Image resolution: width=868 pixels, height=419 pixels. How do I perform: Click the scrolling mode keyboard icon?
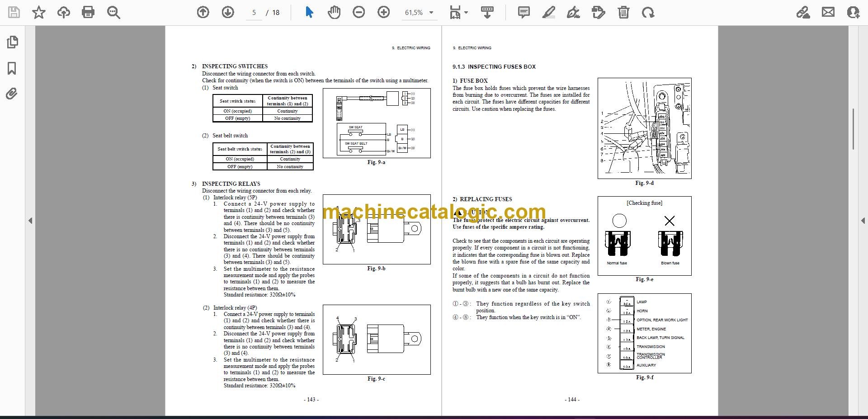pyautogui.click(x=487, y=12)
